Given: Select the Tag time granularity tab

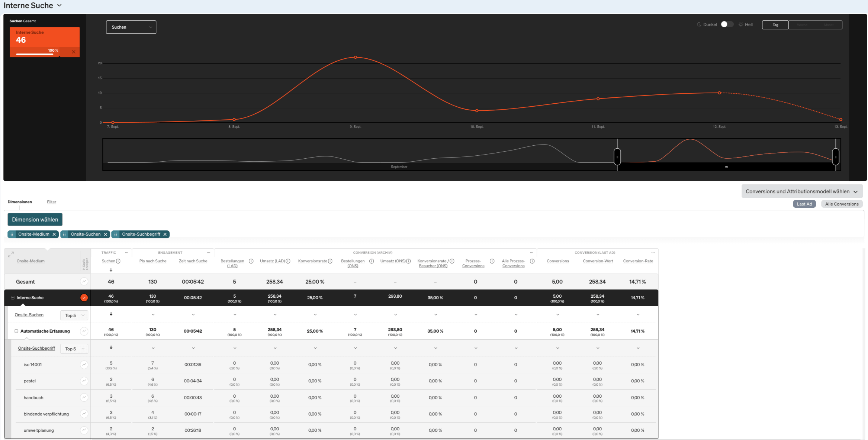Looking at the screenshot, I should click(775, 25).
